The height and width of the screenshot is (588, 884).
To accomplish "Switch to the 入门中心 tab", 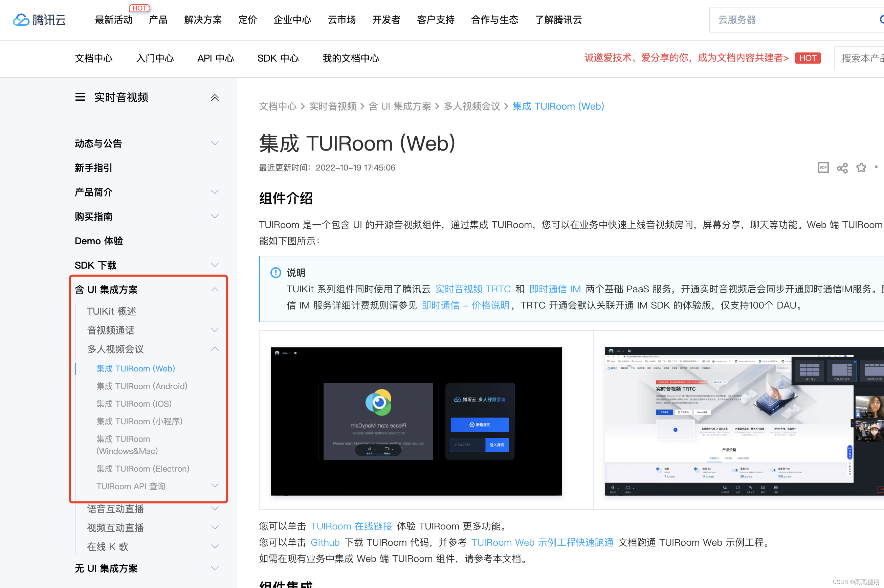I will click(x=155, y=58).
